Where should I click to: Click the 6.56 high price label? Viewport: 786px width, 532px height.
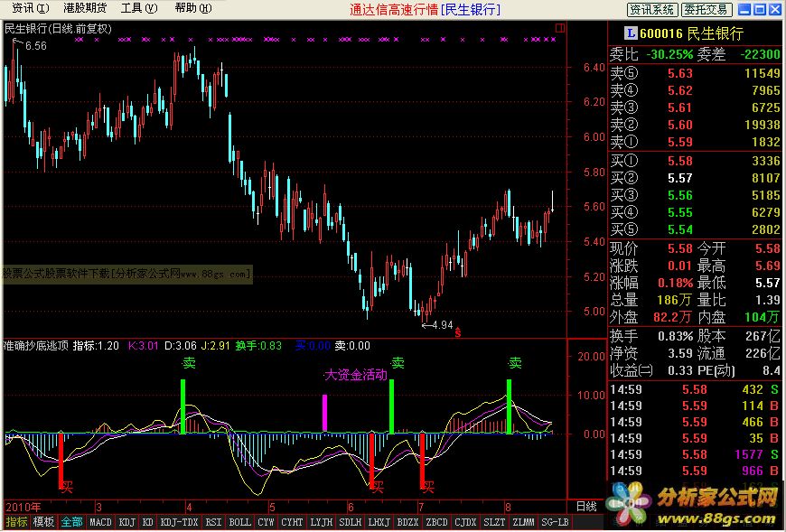[35, 45]
